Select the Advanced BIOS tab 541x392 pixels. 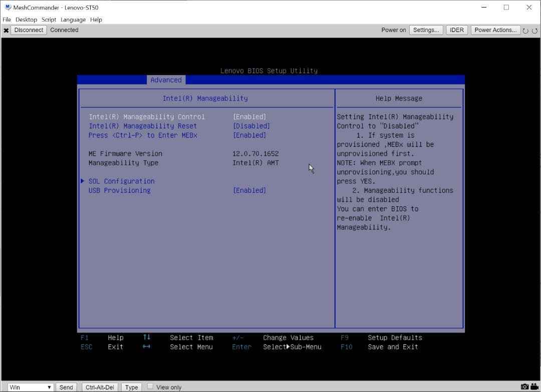[166, 80]
